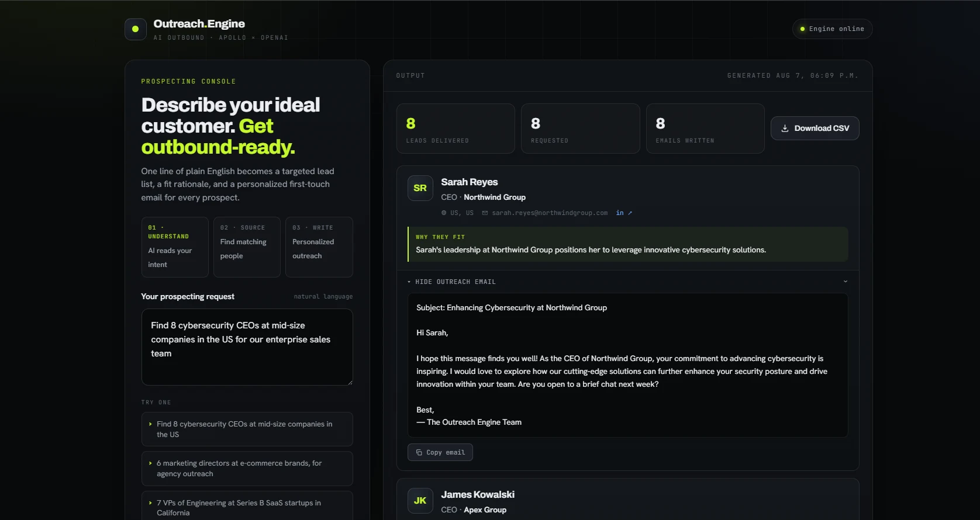Use the 'Find 8 cybersecurity CEOs' example

point(247,429)
